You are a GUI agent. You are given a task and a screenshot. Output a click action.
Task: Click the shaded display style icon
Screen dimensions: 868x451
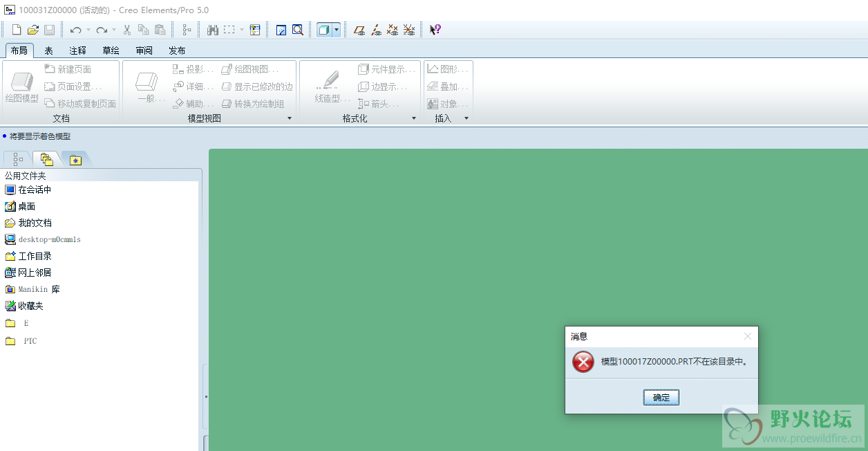point(324,30)
